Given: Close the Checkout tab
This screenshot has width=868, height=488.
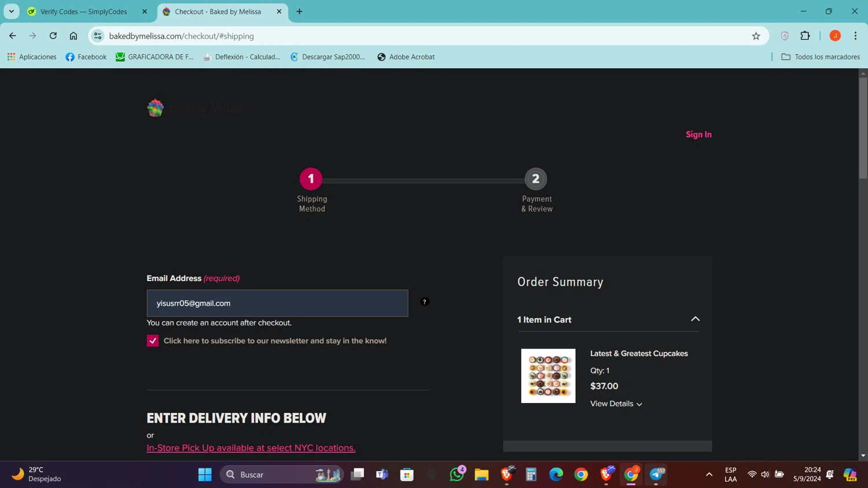Looking at the screenshot, I should click(279, 12).
